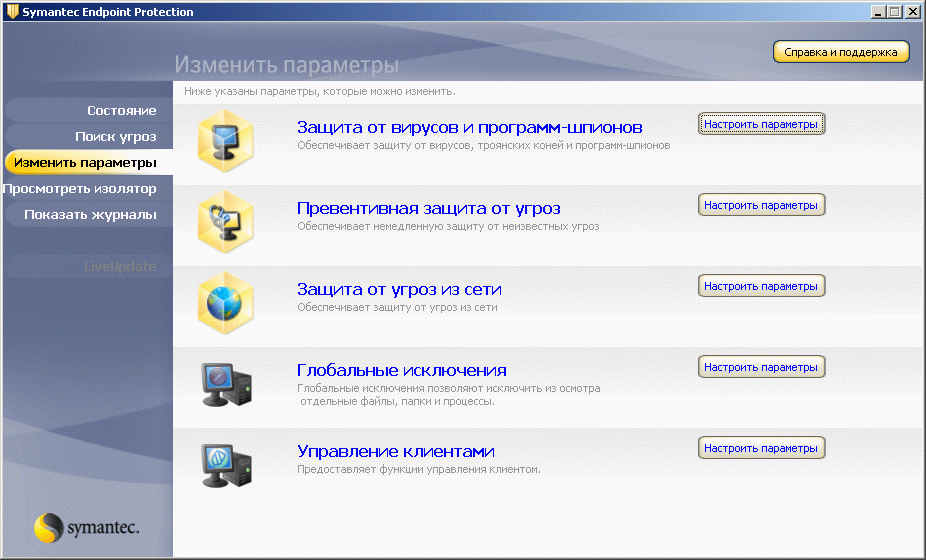This screenshot has height=560, width=926.
Task: Click the client management computer icon
Action: click(227, 465)
